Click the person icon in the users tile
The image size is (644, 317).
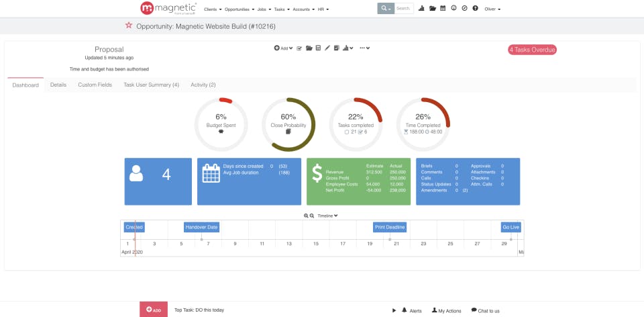(136, 173)
